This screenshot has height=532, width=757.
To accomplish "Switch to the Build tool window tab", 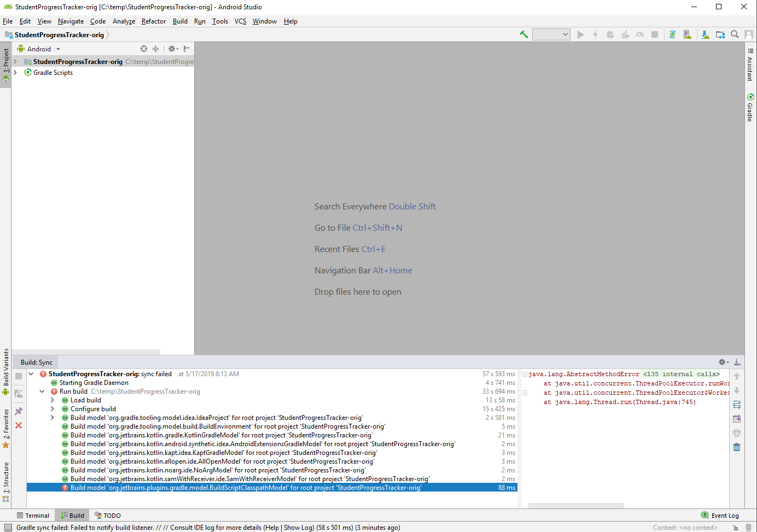I will [73, 516].
